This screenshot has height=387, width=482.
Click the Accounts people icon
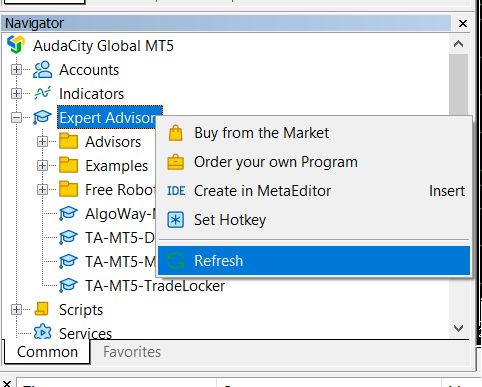[42, 70]
